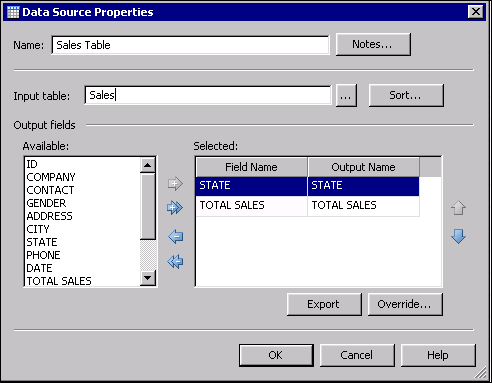Click the Export button
This screenshot has width=492, height=383.
pyautogui.click(x=324, y=304)
